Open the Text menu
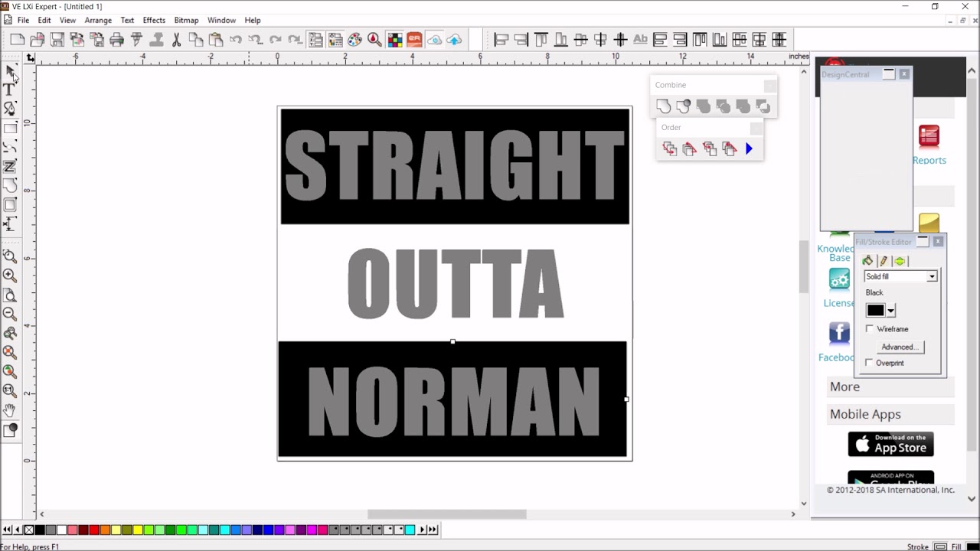Viewport: 980px width, 551px height. click(x=127, y=20)
